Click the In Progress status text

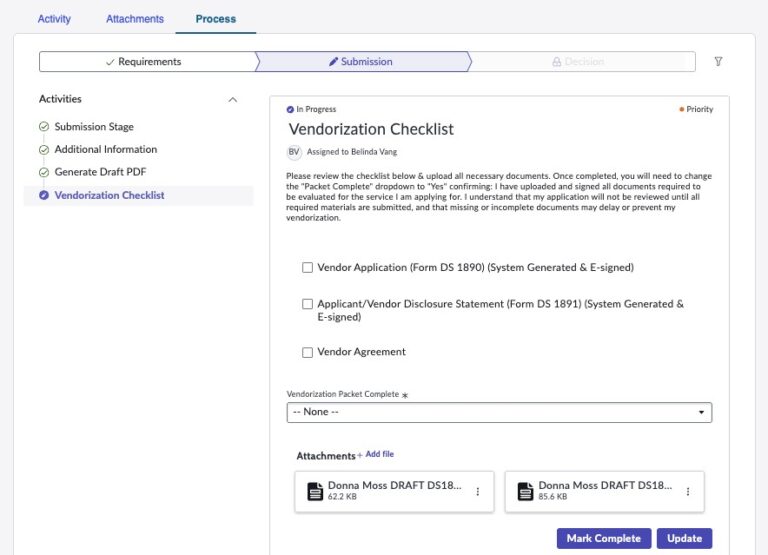[316, 109]
